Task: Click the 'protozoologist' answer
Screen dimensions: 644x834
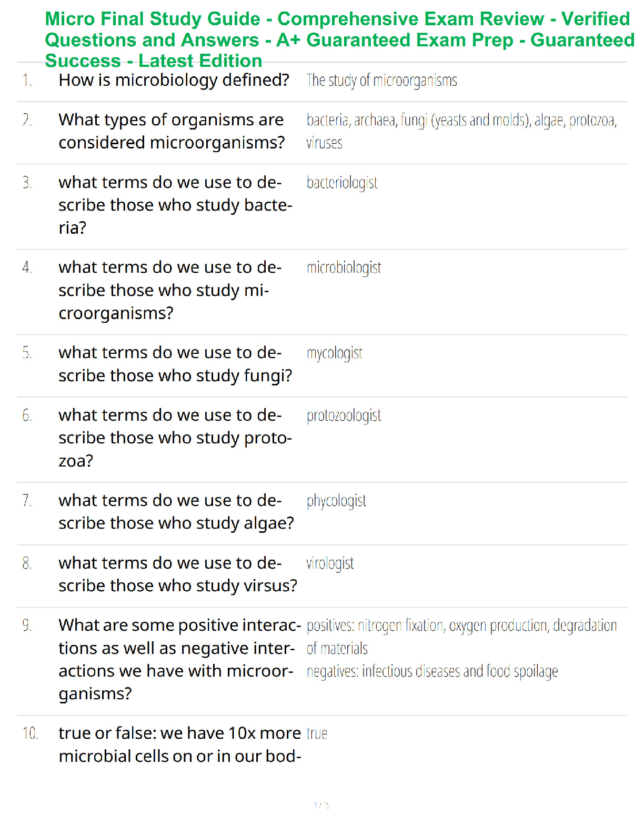Action: point(344,416)
